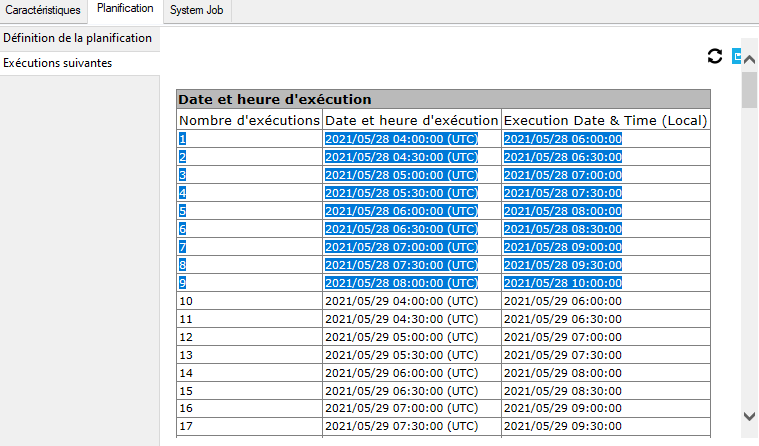Click UTC time 2021/05/29 05:30:00
Viewport: 759px width, 446px height.
pos(401,355)
